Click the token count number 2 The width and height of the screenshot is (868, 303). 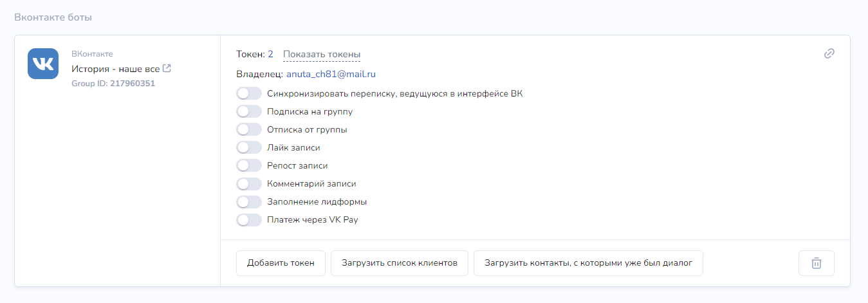[x=271, y=54]
